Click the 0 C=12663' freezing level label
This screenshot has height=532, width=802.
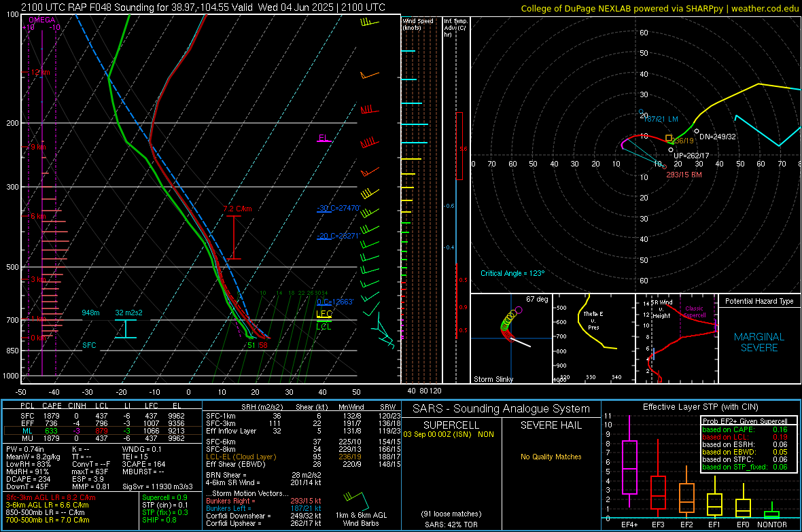click(335, 302)
